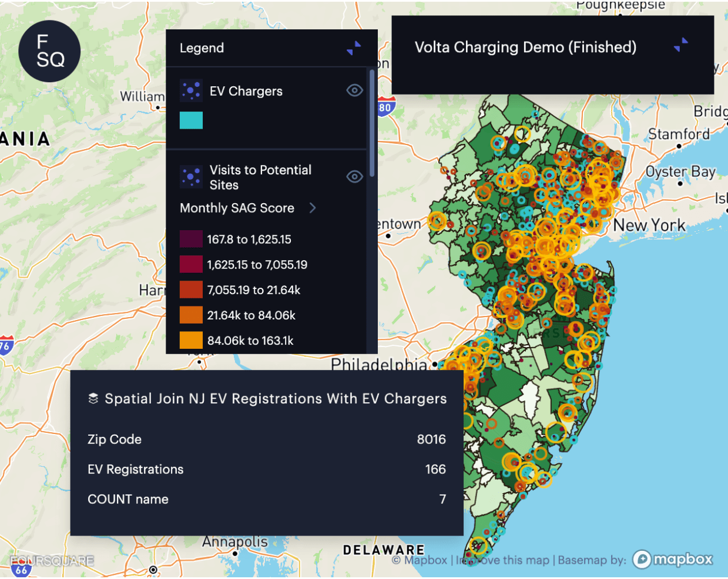This screenshot has width=728, height=579.
Task: Click the 21.64k to 84.06k range label
Action: (251, 315)
